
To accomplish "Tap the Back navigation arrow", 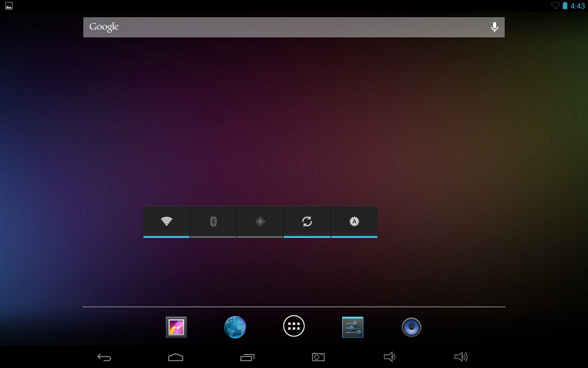I will [x=104, y=357].
